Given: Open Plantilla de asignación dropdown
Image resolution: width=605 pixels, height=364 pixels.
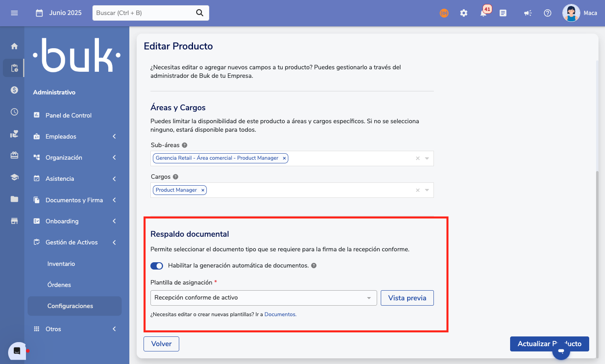Looking at the screenshot, I should [x=263, y=298].
